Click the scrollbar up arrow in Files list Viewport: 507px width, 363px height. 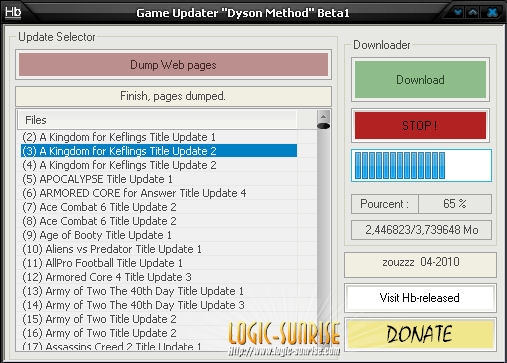tap(323, 116)
